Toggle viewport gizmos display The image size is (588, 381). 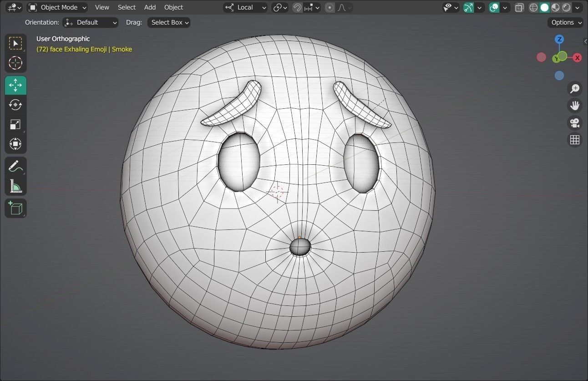469,7
